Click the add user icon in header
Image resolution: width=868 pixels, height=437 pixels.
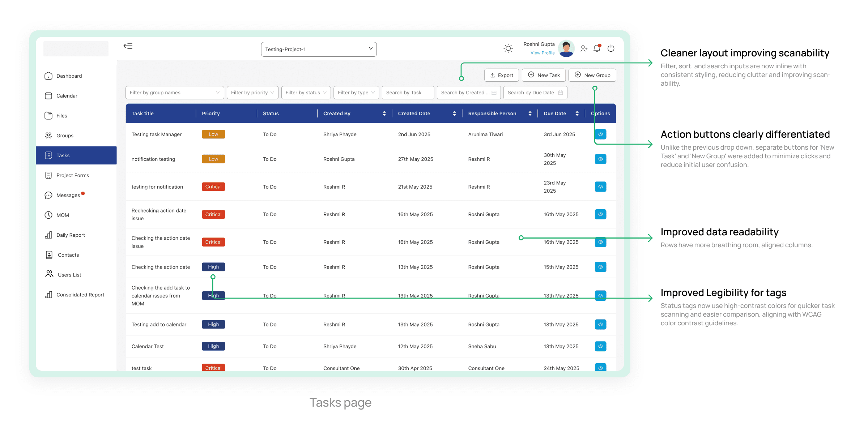click(584, 48)
